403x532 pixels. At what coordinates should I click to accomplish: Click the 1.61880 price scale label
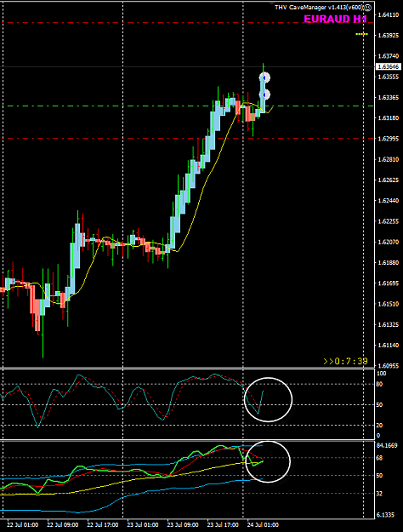click(389, 263)
